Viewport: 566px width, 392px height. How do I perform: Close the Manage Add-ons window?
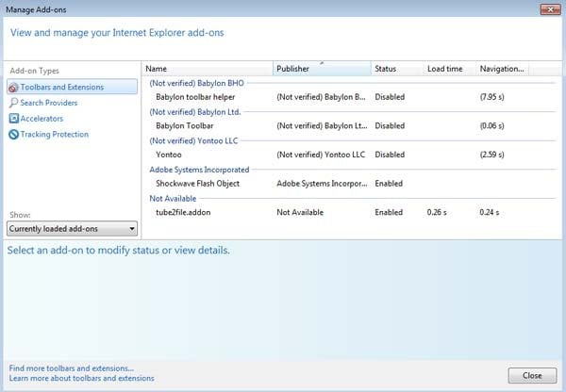pos(551,9)
